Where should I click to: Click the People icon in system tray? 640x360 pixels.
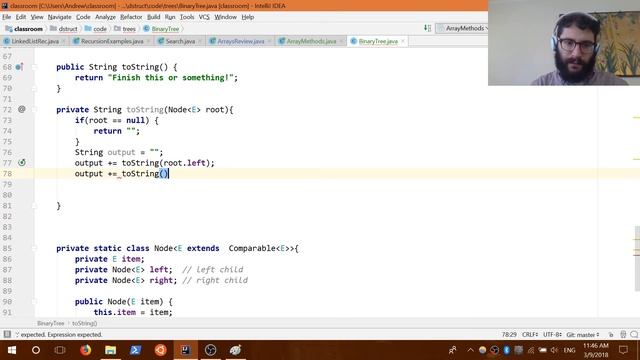point(453,350)
